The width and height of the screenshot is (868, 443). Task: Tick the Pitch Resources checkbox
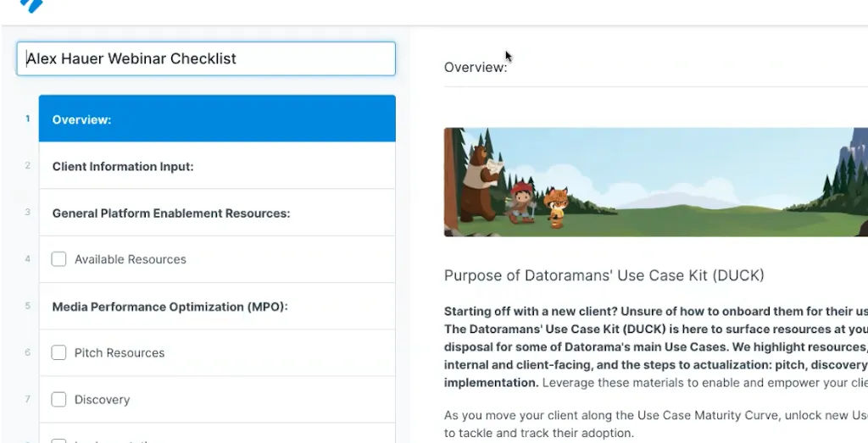tap(58, 352)
